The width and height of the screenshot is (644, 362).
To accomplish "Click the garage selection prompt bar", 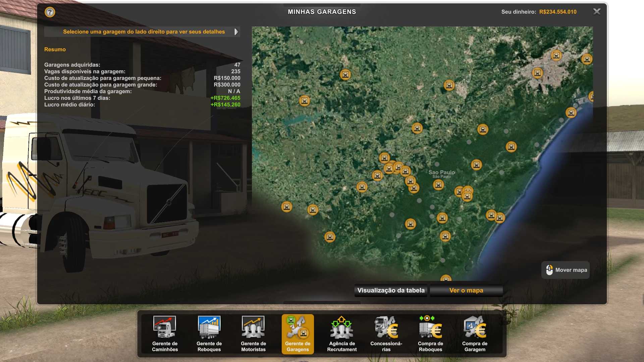I will point(144,32).
